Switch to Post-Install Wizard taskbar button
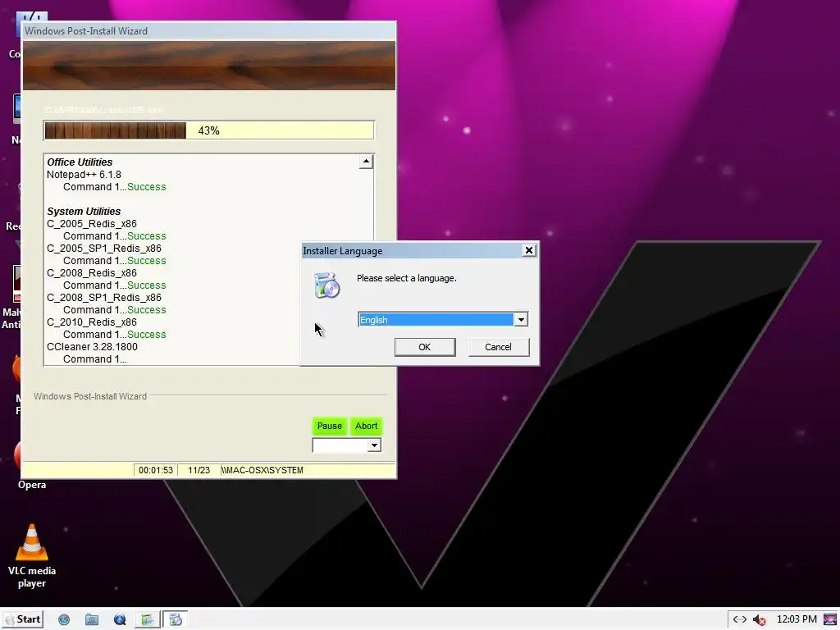Viewport: 840px width, 630px height. click(148, 620)
